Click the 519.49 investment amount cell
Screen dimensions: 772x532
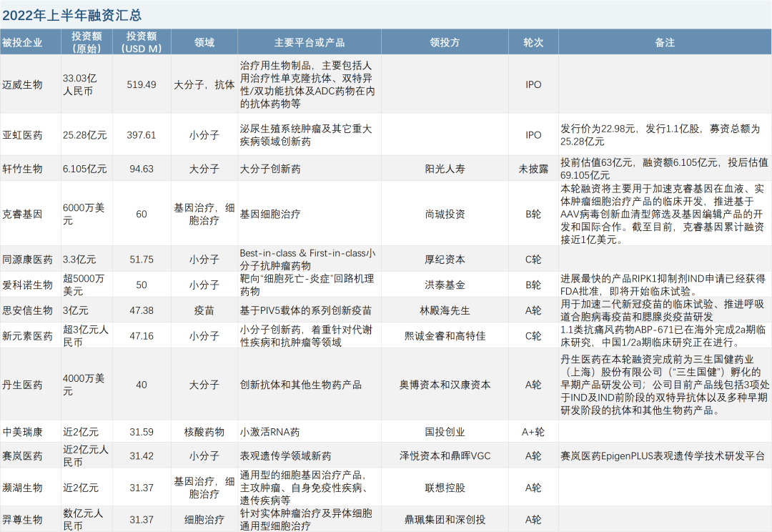click(142, 84)
